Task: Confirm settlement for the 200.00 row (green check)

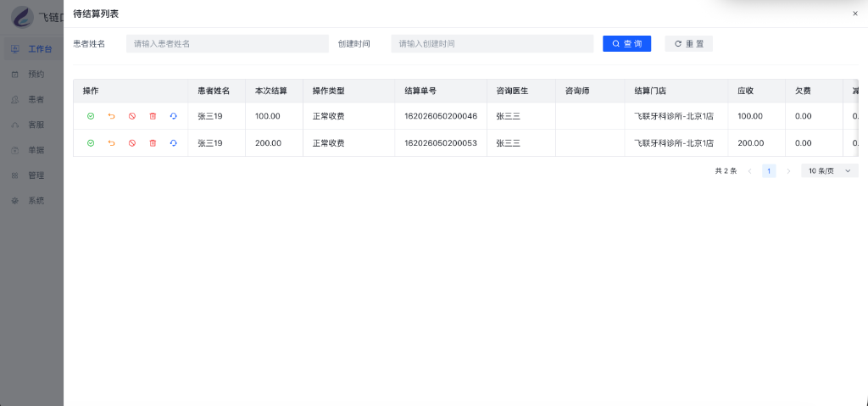Action: pos(91,143)
